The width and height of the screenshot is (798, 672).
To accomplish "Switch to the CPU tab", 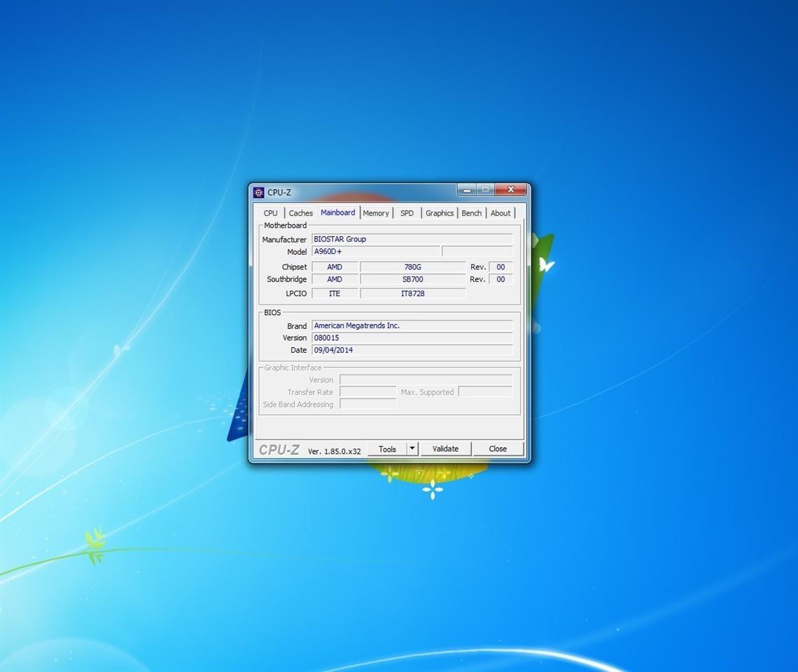I will (271, 213).
